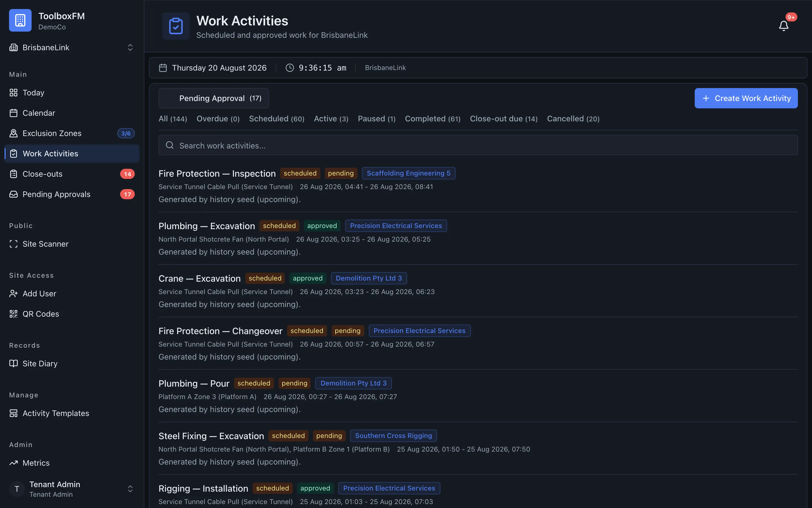Click the Site Diary book icon

click(x=14, y=364)
